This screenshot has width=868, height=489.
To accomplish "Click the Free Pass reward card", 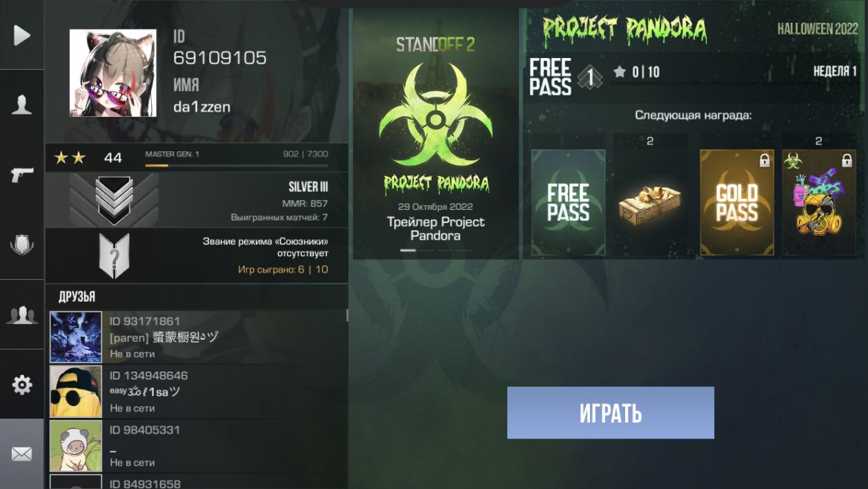I will click(x=569, y=202).
